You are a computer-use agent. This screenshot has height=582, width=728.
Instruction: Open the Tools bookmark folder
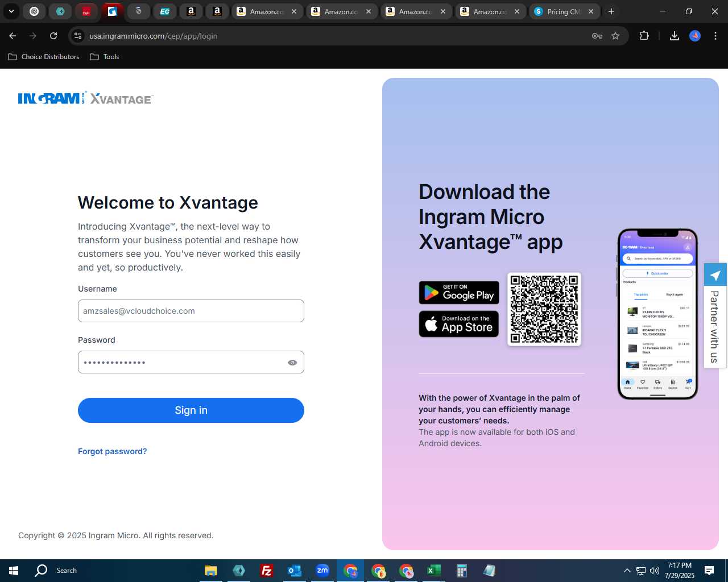(105, 57)
